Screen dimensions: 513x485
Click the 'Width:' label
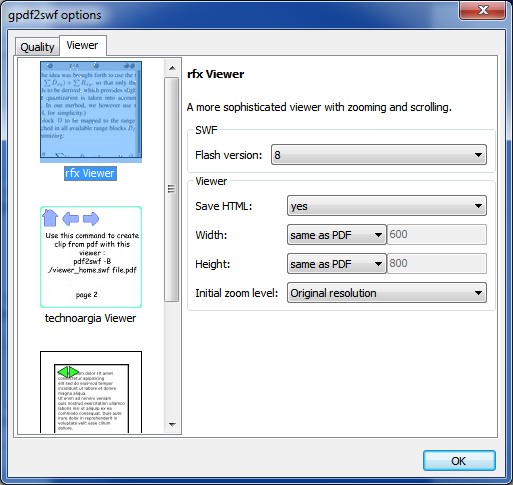click(211, 235)
